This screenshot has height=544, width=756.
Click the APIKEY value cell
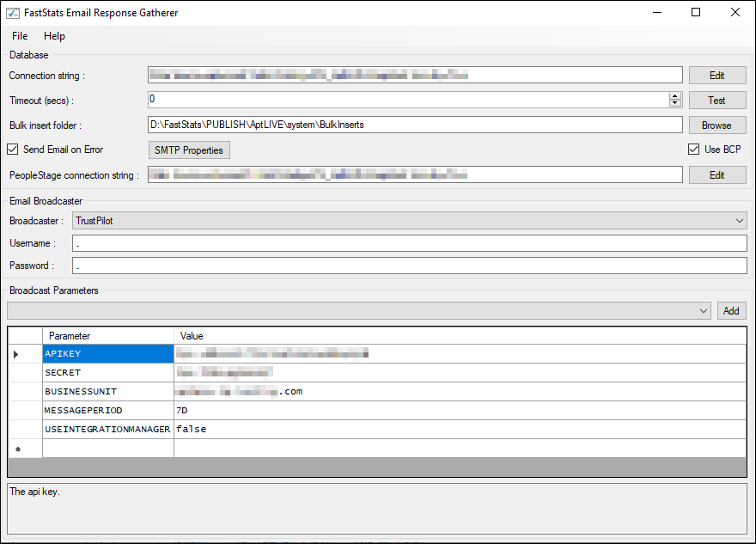pos(460,354)
